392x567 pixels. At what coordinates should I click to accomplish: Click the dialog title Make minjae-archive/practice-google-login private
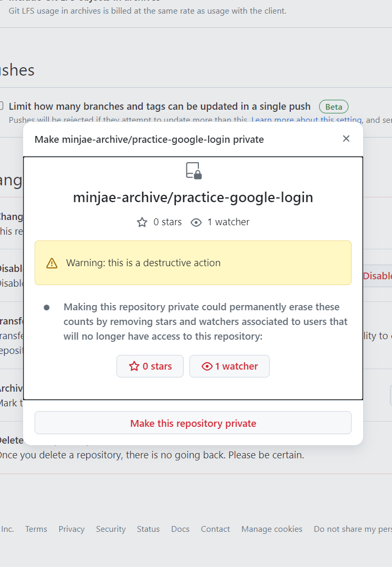149,140
